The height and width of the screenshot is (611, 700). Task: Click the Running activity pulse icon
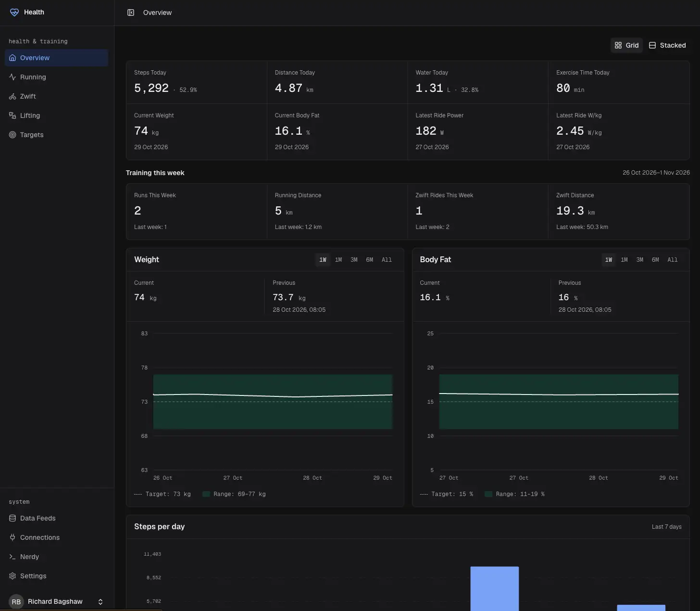point(12,77)
